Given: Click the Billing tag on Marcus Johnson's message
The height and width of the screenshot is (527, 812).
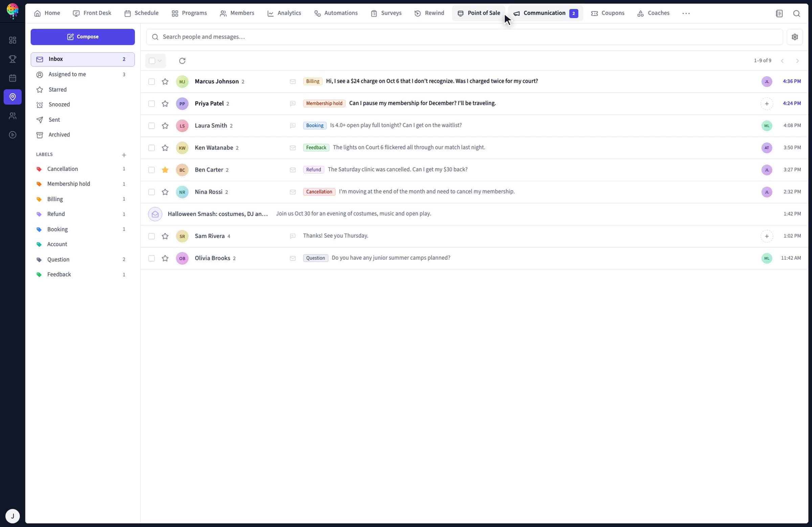Looking at the screenshot, I should pos(313,82).
